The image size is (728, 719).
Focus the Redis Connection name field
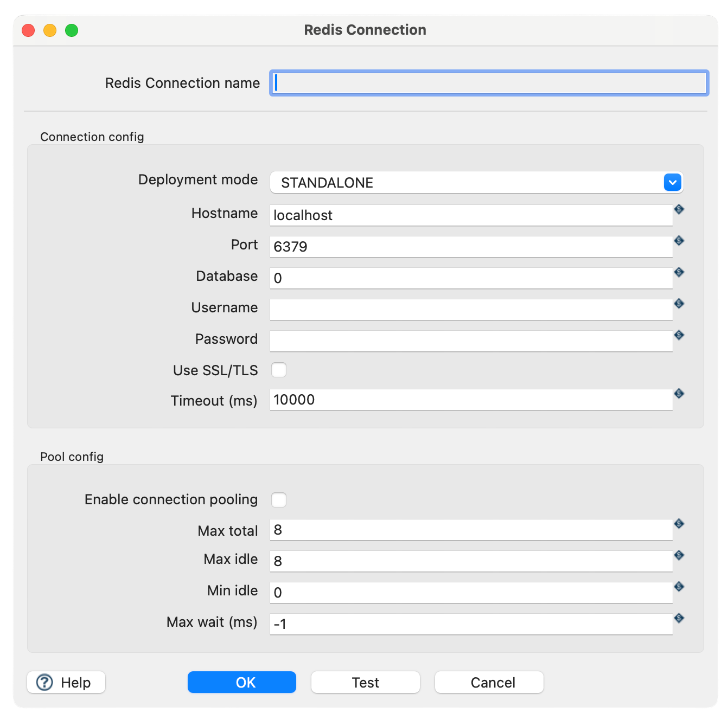(x=489, y=83)
